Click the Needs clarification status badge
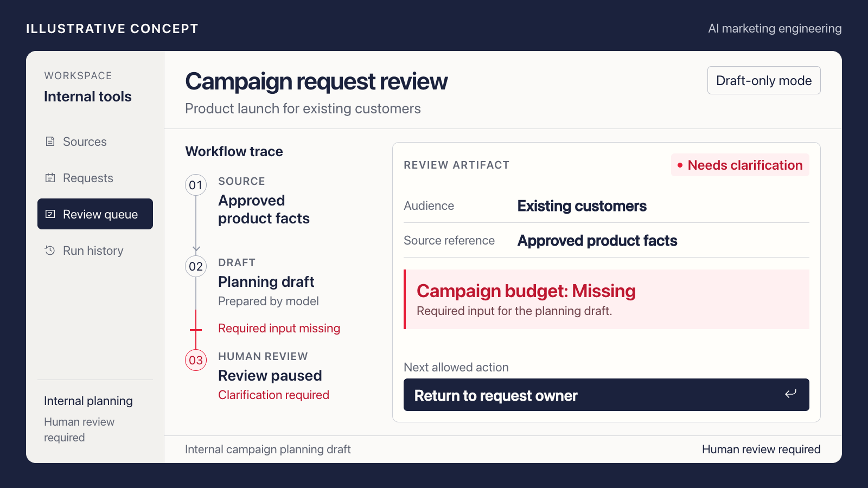Screen dimensions: 868x488 (740, 165)
